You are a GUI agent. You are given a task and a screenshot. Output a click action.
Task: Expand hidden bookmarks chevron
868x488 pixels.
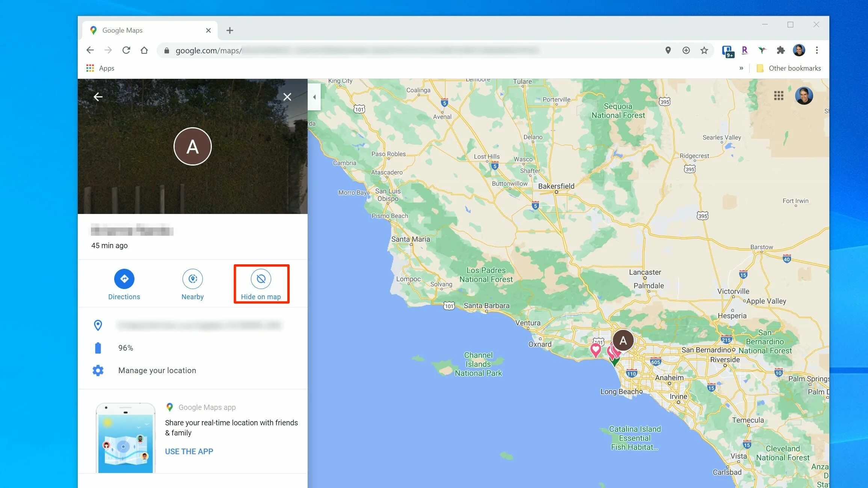741,68
